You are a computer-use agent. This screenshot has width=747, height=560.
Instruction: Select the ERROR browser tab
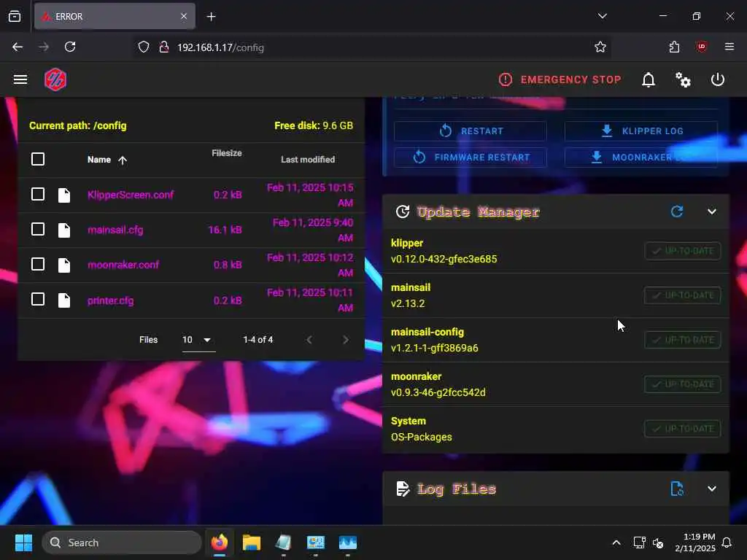click(x=115, y=17)
